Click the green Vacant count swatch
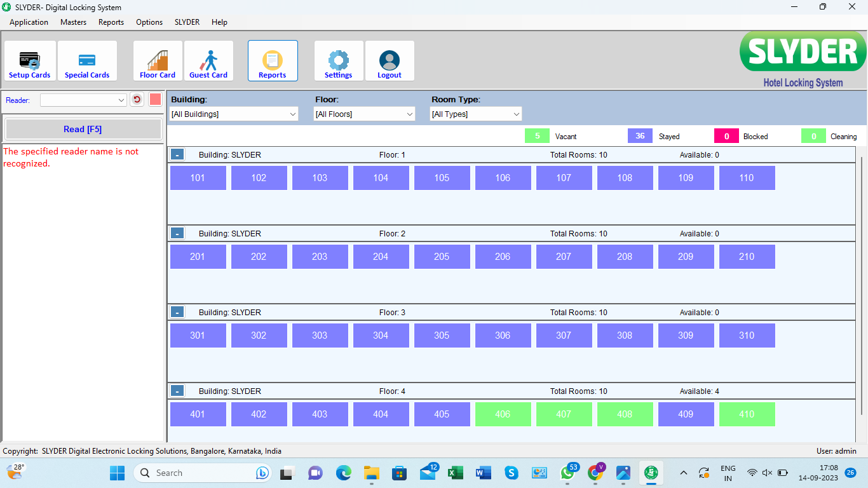This screenshot has width=868, height=488. 537,136
